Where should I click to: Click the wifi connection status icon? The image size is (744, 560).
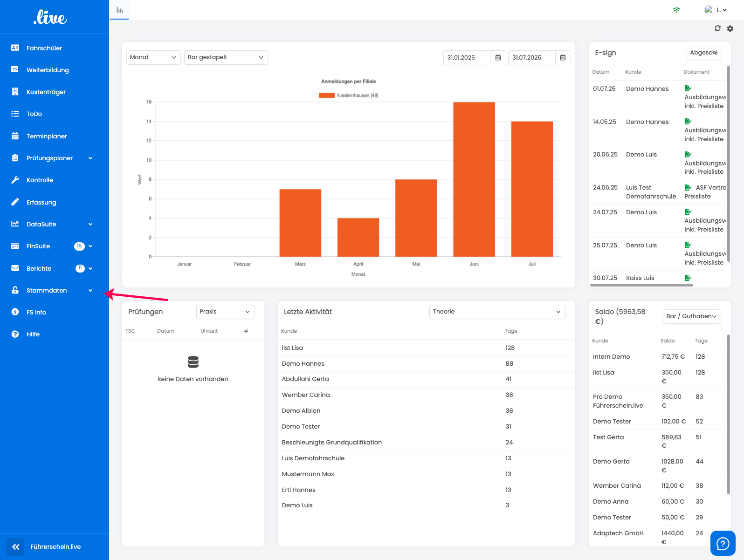[x=676, y=10]
